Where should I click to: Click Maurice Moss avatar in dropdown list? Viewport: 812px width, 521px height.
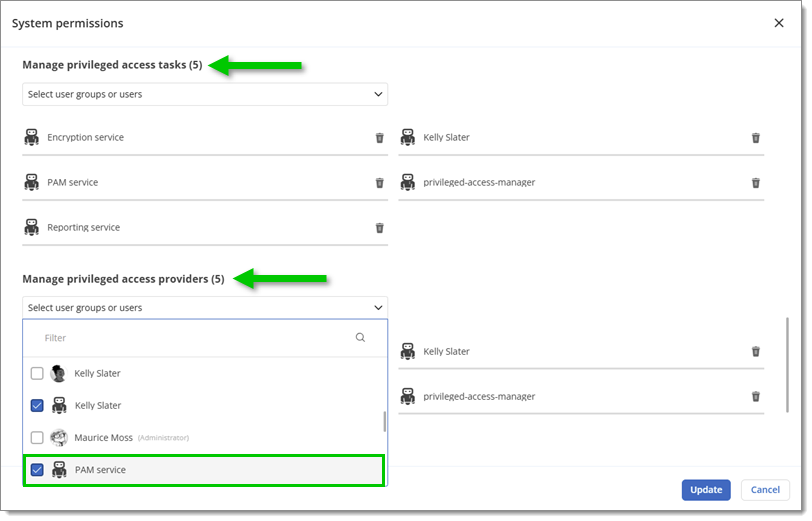[59, 438]
